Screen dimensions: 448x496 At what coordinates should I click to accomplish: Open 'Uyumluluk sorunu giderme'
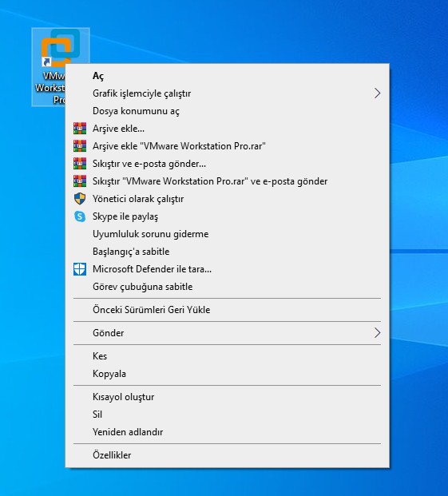227,234
